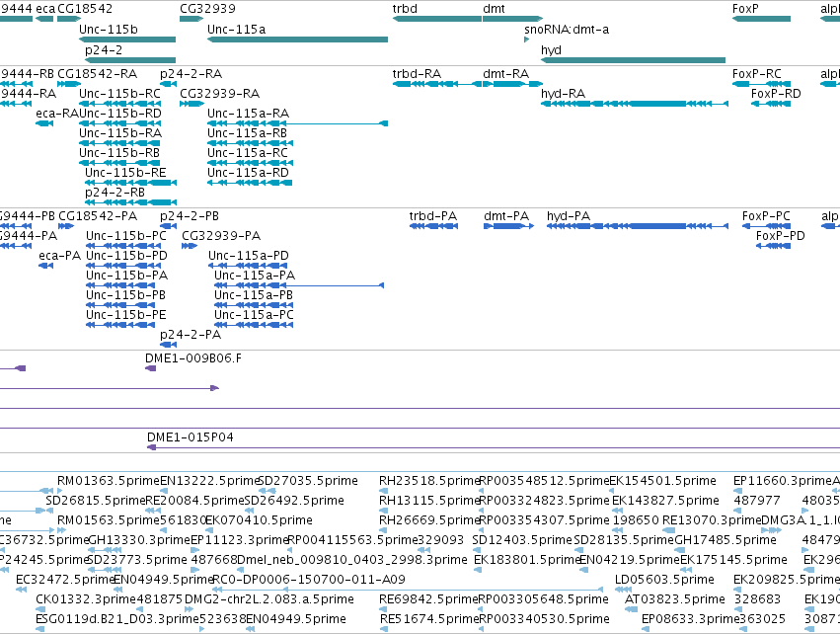Click the RE51674.5prime EST label
Image resolution: width=840 pixels, height=634 pixels.
(x=428, y=619)
